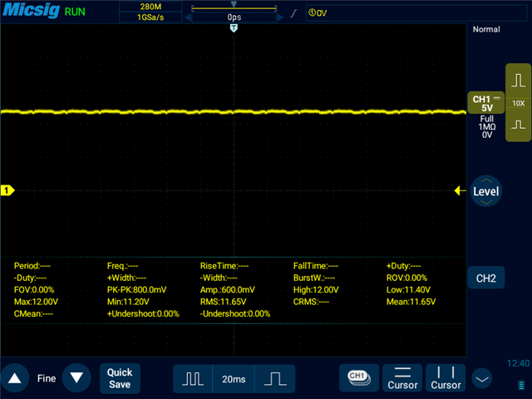
Task: Raise trigger level with Level up chevron
Action: [x=486, y=180]
